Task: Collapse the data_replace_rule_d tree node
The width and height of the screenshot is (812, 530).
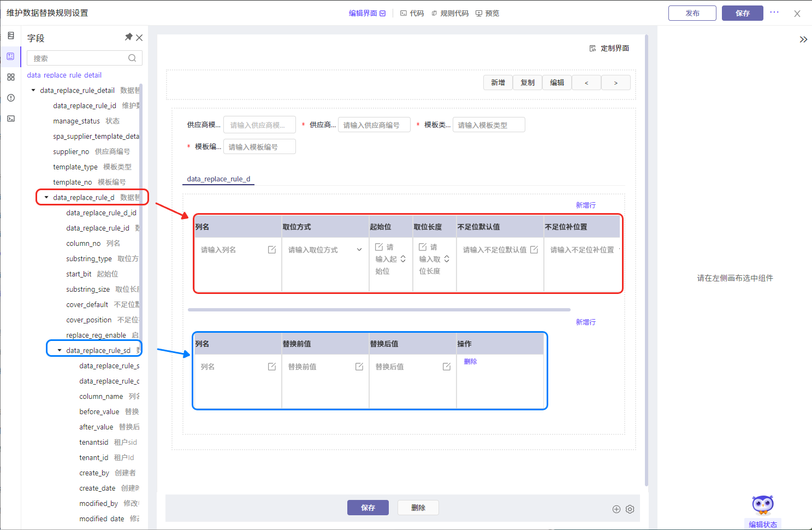Action: point(46,197)
